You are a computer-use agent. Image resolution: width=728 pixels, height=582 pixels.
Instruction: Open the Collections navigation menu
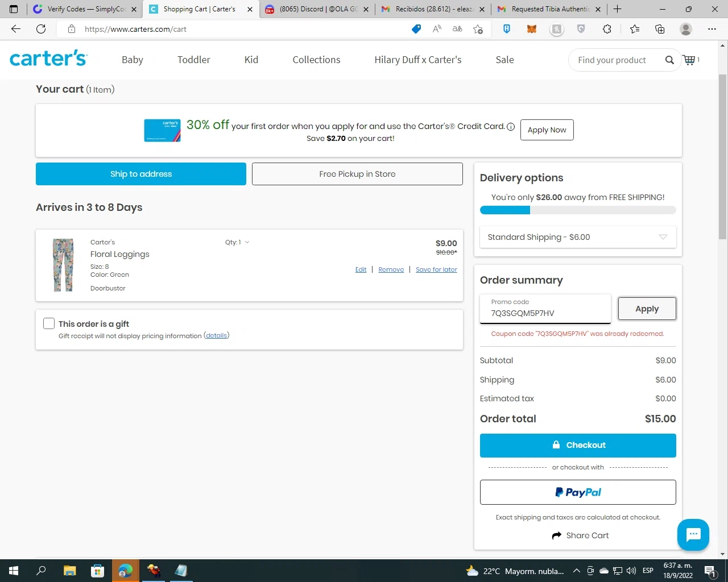point(316,60)
